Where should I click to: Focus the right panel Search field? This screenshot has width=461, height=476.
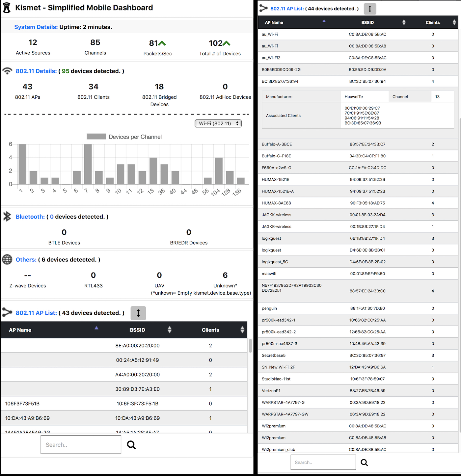[323, 463]
